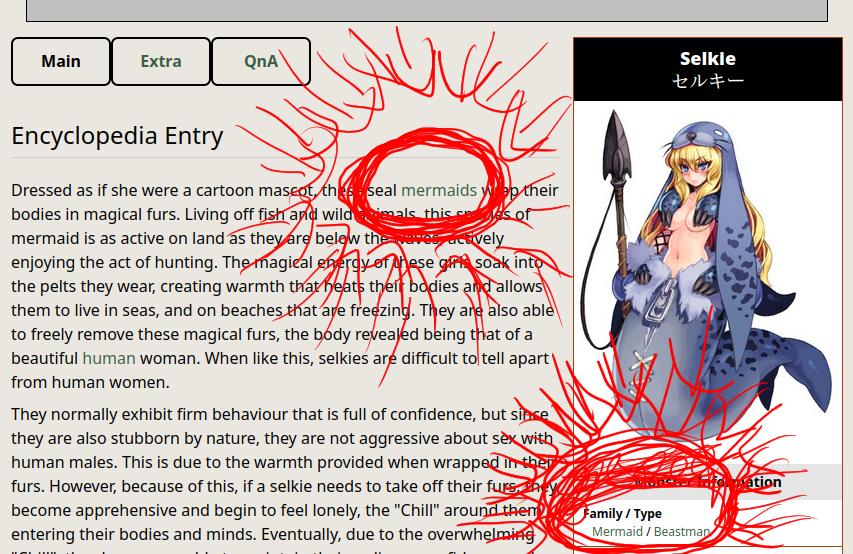The width and height of the screenshot is (853, 554).
Task: Follow the 'mermaids' link in first paragraph
Action: pyautogui.click(x=438, y=190)
